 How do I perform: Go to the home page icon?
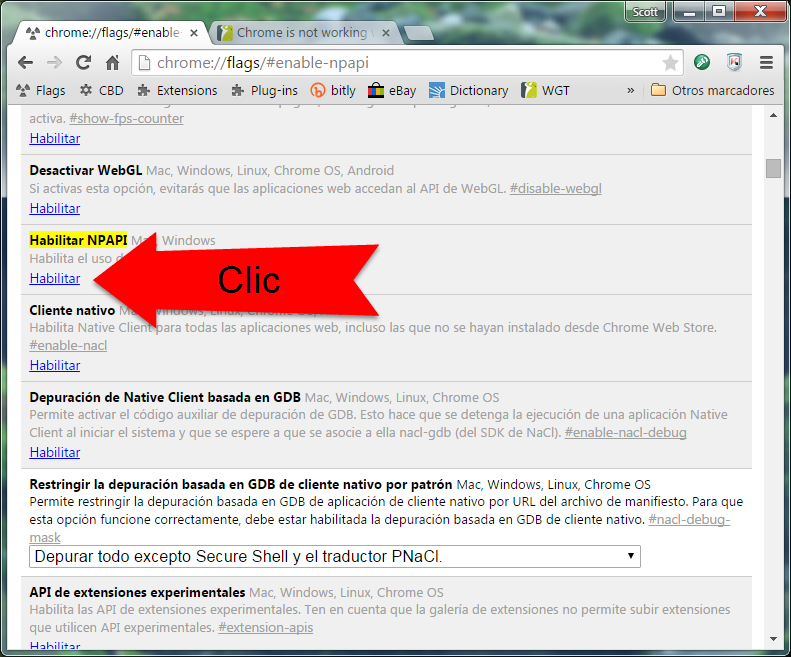[x=113, y=63]
